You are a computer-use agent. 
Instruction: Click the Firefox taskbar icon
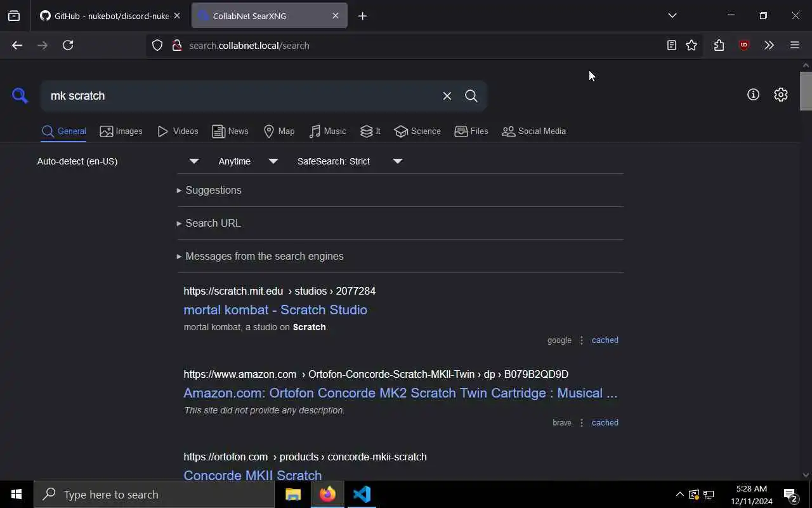(327, 494)
